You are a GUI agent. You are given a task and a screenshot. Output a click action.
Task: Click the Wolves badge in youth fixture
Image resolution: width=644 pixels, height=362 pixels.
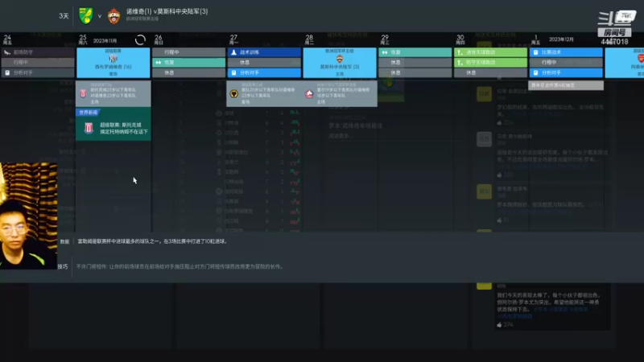pyautogui.click(x=233, y=94)
